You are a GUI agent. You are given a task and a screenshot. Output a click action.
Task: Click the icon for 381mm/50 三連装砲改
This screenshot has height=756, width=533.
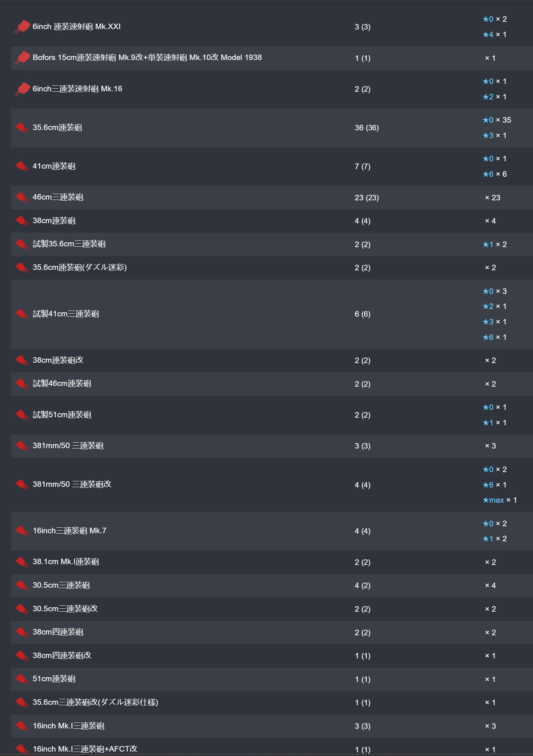pyautogui.click(x=22, y=485)
